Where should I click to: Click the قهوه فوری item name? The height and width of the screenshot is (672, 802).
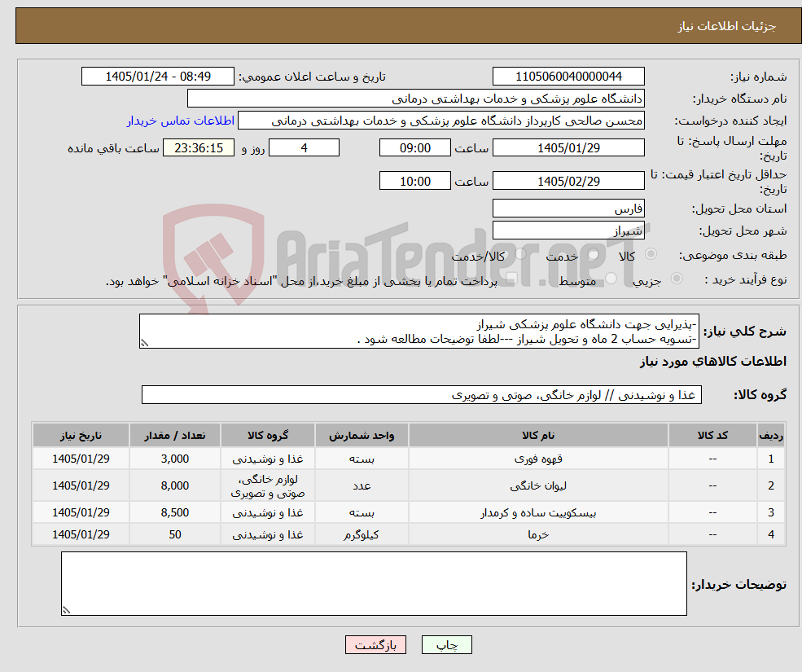coord(538,459)
